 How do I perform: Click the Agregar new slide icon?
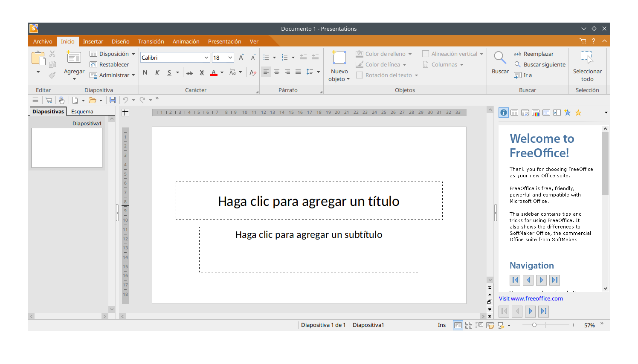click(x=74, y=57)
